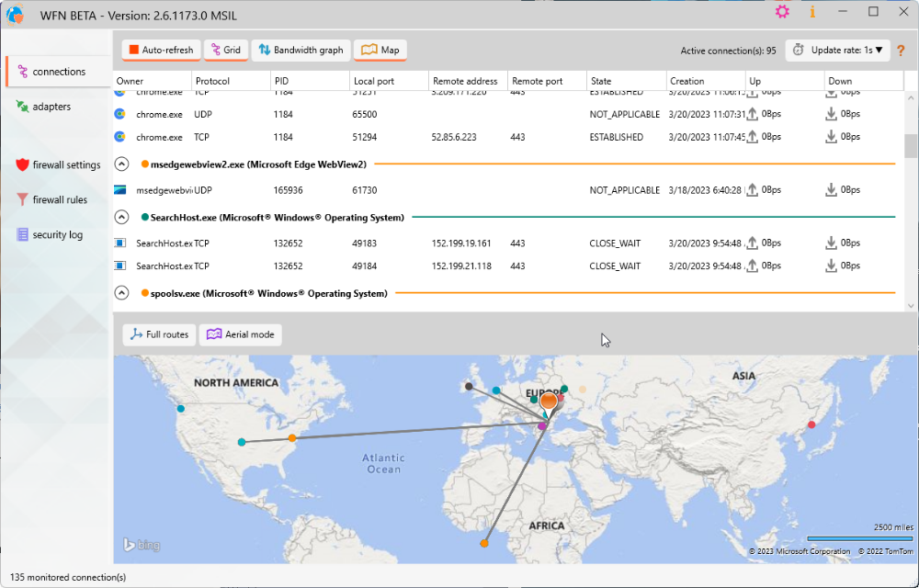Screen dimensions: 919x588
Task: Click the msedgewebview2.exe group title text
Action: tap(258, 164)
